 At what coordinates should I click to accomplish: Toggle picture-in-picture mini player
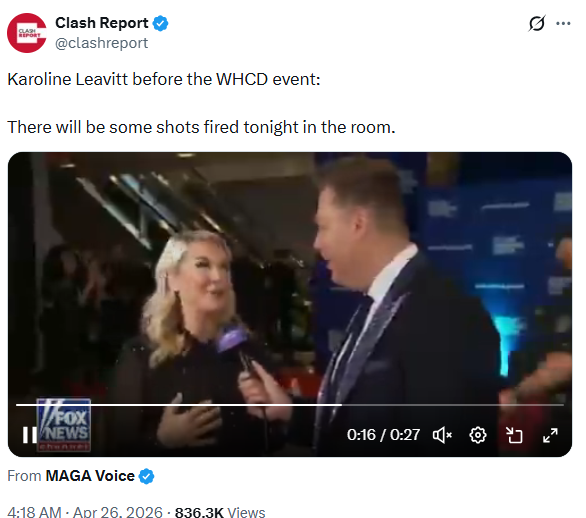(514, 435)
